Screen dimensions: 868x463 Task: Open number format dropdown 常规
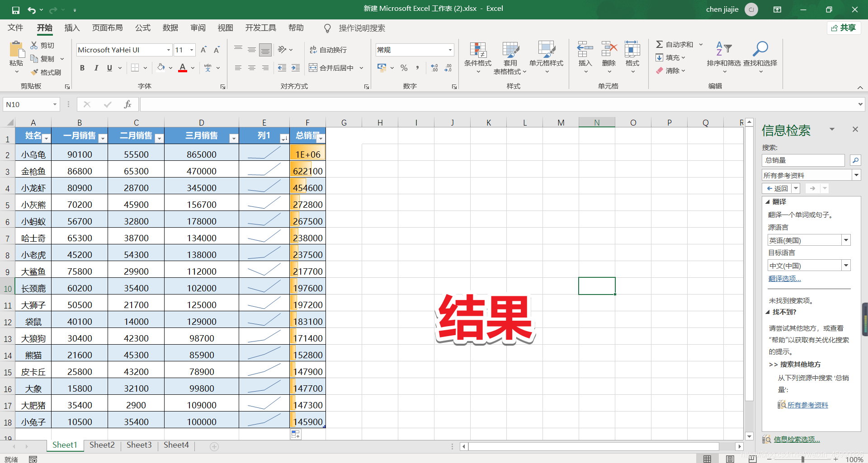450,50
